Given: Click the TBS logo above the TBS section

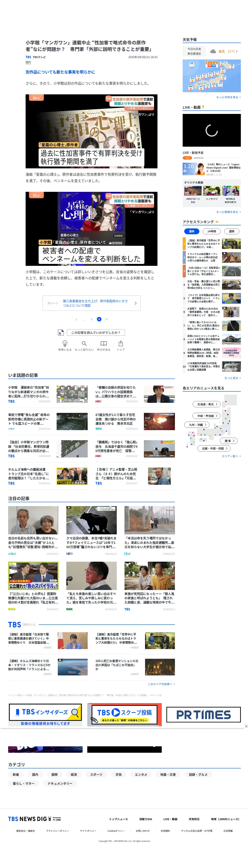Looking at the screenshot, I should 15,624.
